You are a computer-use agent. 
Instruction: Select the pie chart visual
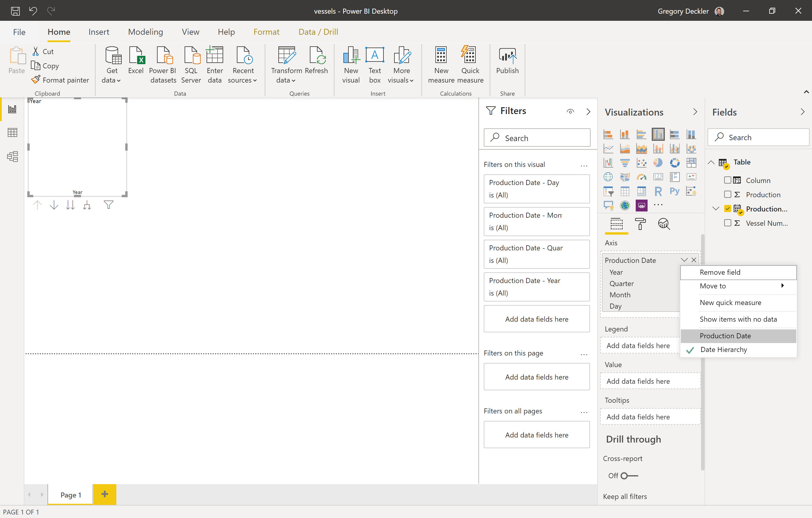click(658, 163)
